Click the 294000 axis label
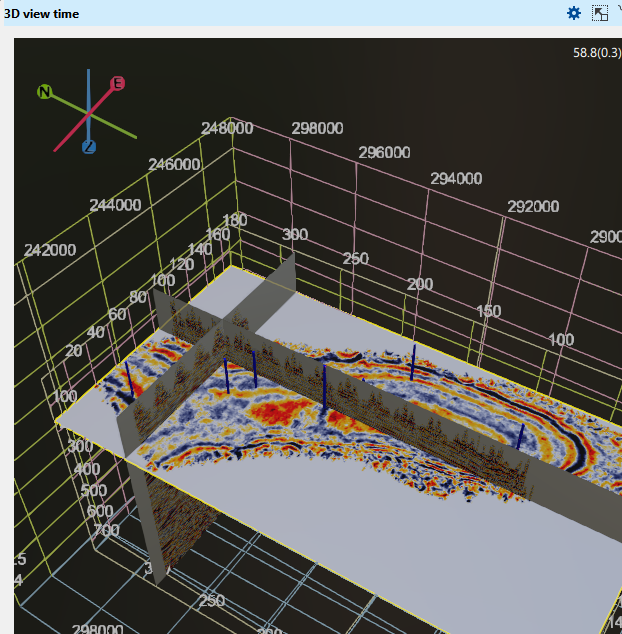The image size is (622, 634). pyautogui.click(x=456, y=179)
